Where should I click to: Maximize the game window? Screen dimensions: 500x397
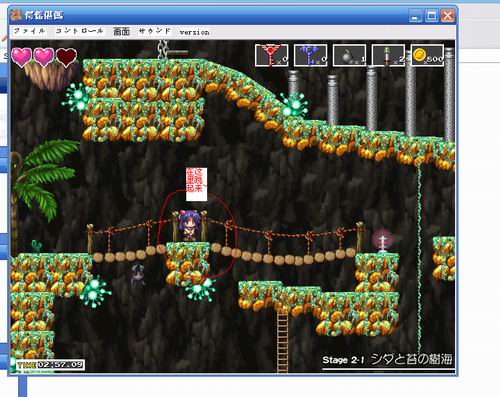[431, 16]
